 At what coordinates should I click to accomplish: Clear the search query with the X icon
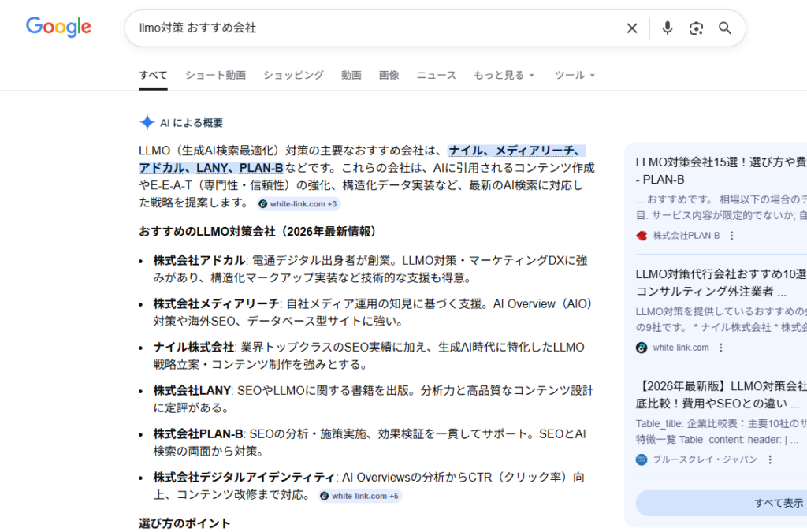[632, 28]
